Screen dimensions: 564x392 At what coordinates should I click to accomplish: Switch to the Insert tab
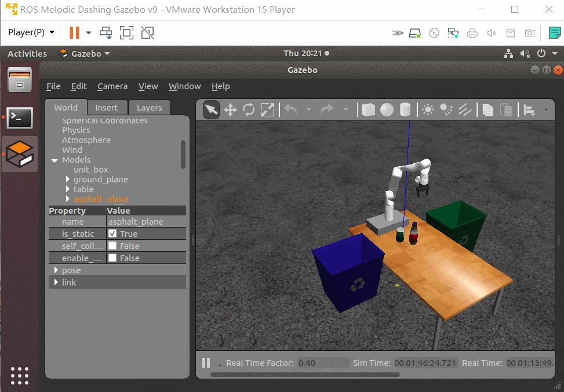(x=107, y=108)
